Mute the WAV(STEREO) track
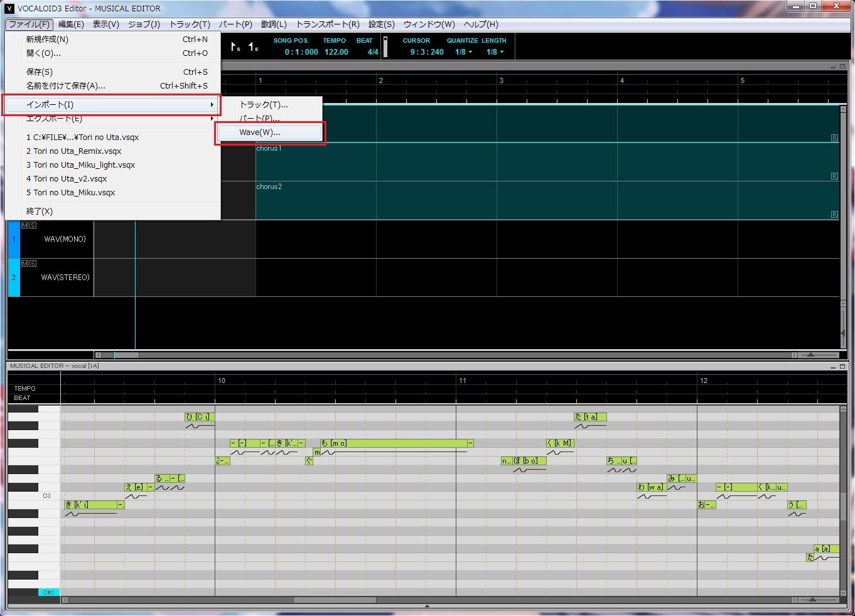 (25, 263)
